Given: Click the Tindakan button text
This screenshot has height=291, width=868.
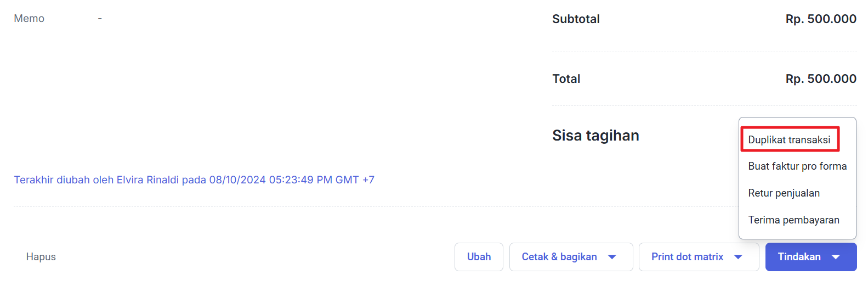Looking at the screenshot, I should 799,257.
